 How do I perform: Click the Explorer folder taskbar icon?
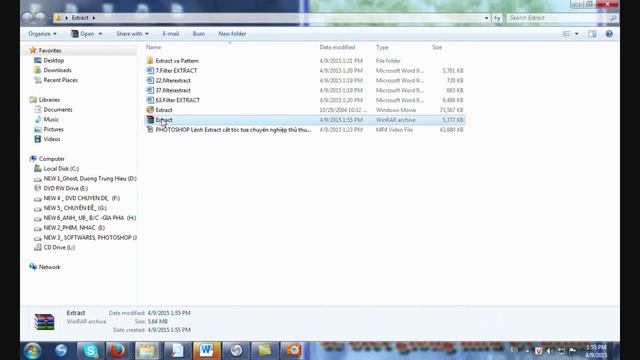coord(147,351)
